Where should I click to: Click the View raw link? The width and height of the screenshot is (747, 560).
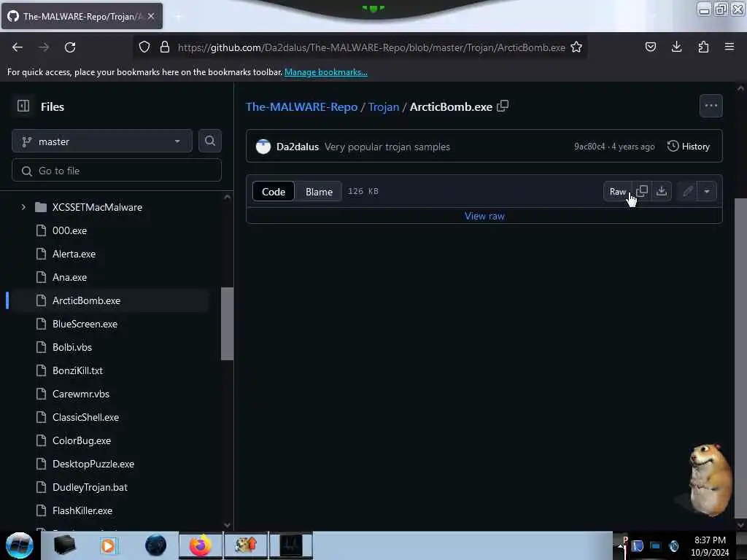click(484, 216)
